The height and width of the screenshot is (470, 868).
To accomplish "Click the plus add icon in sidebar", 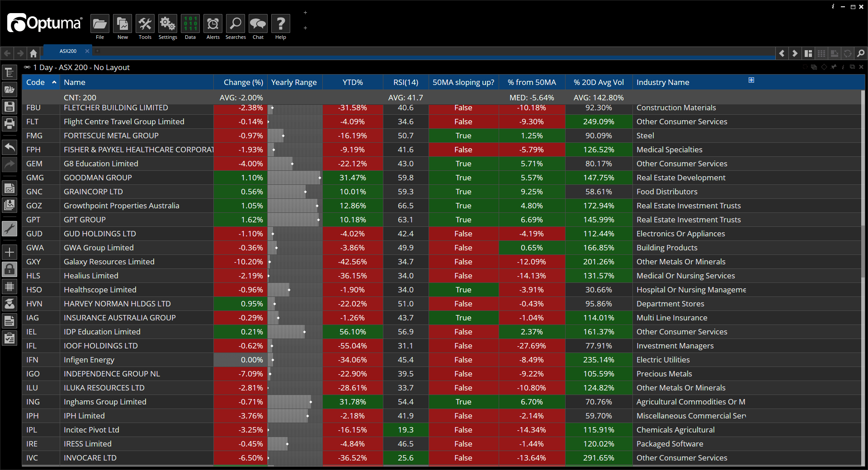I will click(9, 252).
